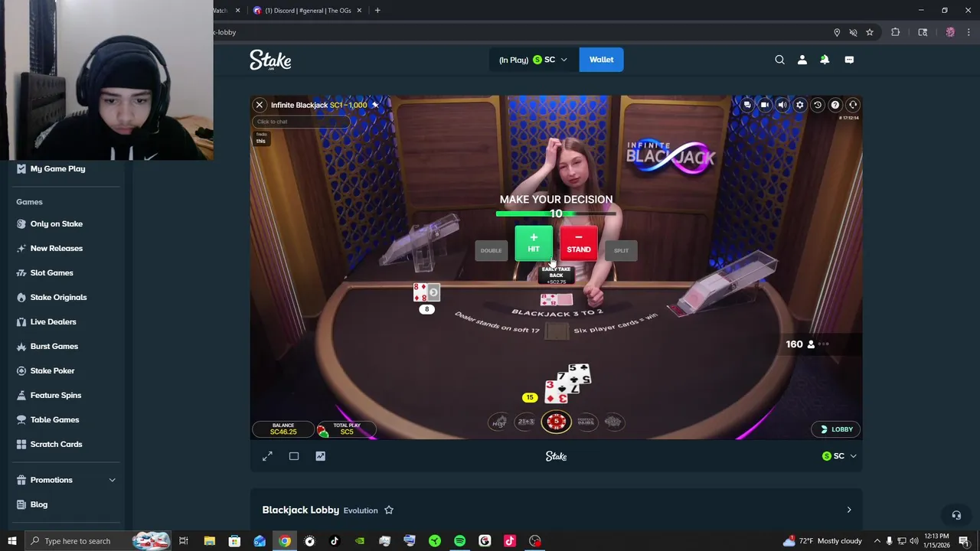Viewport: 980px width, 551px height.
Task: Open the game history clock icon
Action: tap(818, 105)
